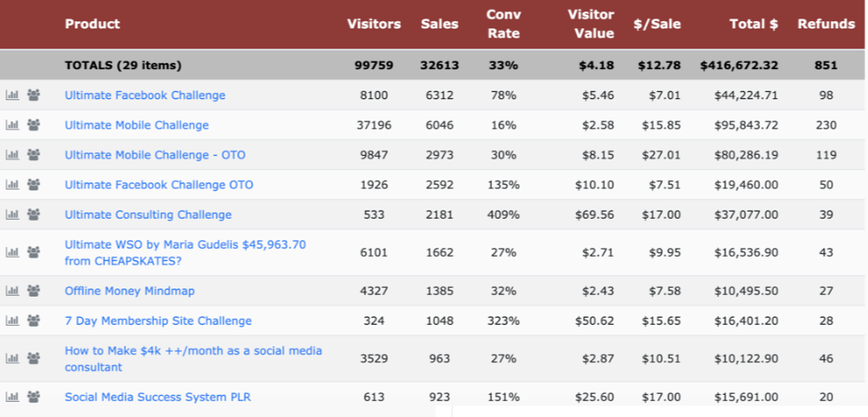Image resolution: width=868 pixels, height=417 pixels.
Task: Open group icon for Ultimate Consulting Challenge
Action: click(34, 215)
